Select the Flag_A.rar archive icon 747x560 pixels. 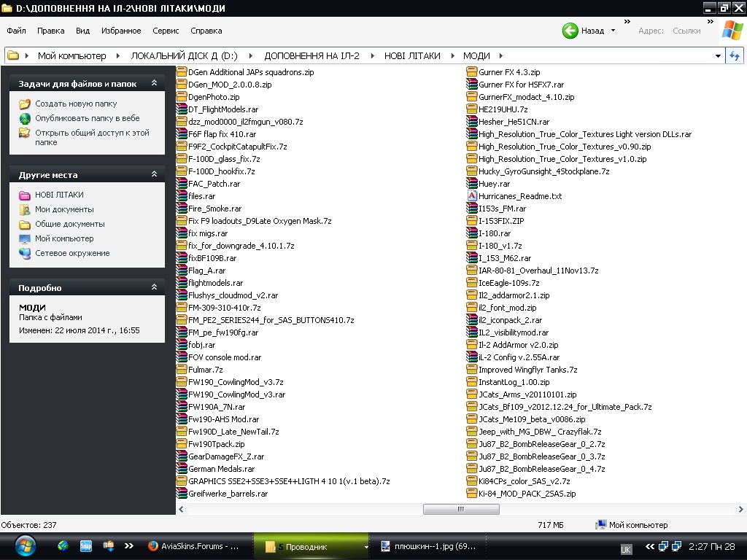pos(182,270)
